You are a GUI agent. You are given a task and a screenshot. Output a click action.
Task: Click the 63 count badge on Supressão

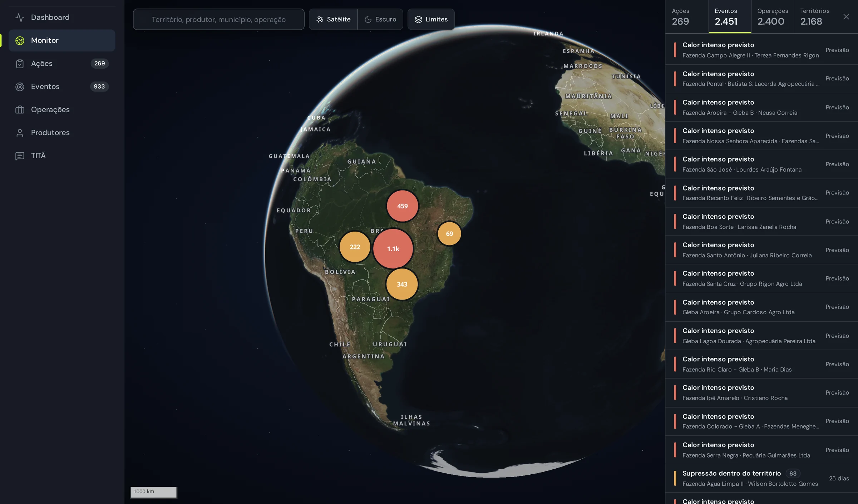pyautogui.click(x=793, y=474)
